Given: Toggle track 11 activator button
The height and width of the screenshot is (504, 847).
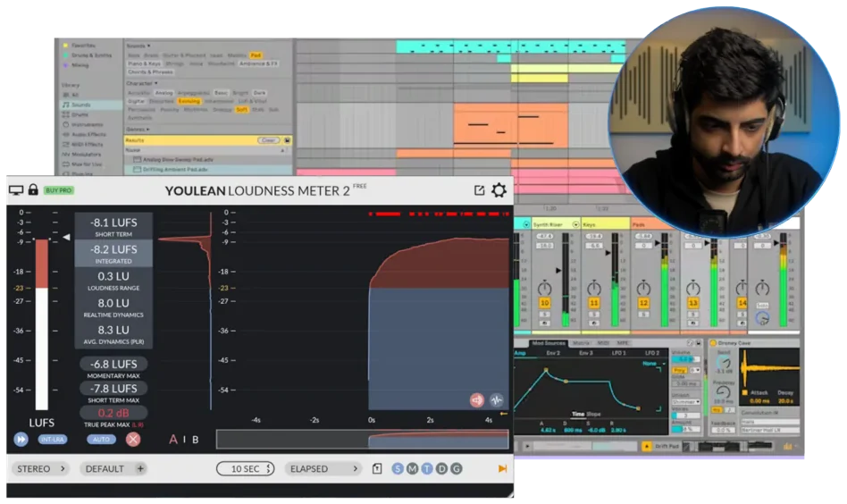Looking at the screenshot, I should click(x=593, y=303).
